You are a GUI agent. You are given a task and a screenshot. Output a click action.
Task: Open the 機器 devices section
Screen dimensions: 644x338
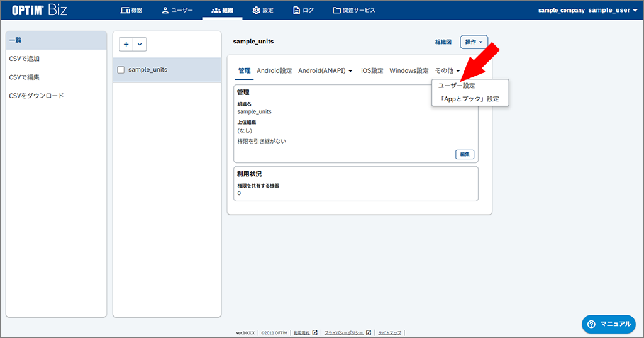(131, 10)
